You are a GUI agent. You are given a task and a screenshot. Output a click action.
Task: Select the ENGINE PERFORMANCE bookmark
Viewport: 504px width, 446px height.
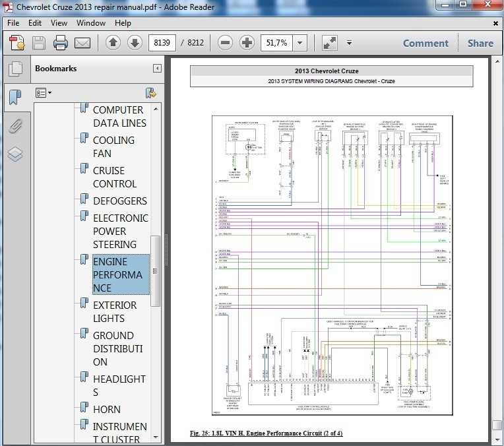(x=119, y=275)
